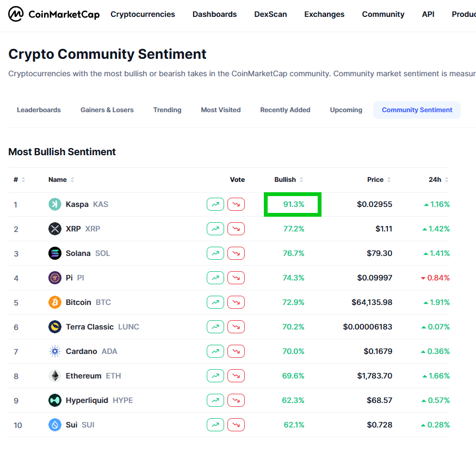The image size is (476, 452).
Task: Open the API nav item
Action: (428, 14)
